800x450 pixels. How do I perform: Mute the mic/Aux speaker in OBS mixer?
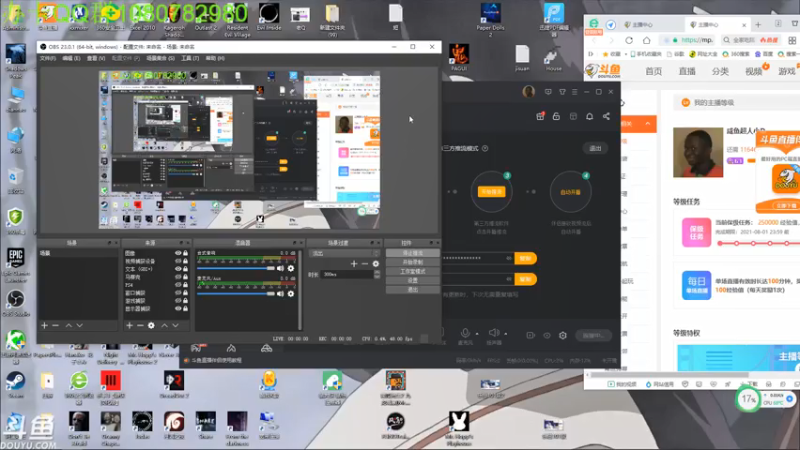(280, 294)
